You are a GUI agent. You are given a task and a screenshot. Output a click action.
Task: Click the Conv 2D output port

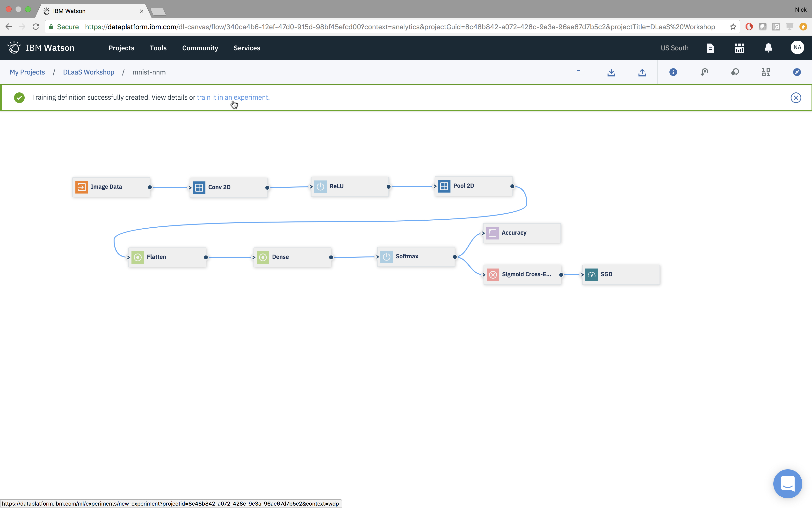click(268, 187)
